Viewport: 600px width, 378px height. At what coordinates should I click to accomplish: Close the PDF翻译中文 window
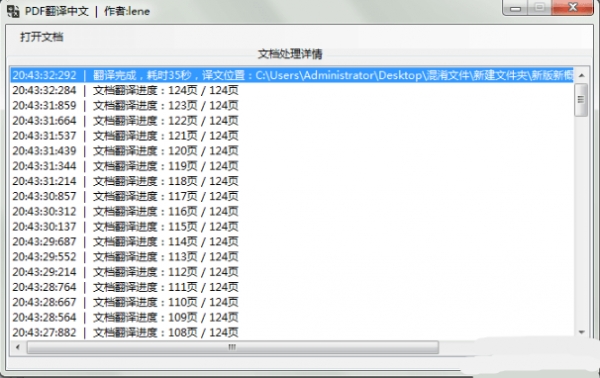tap(572, 8)
